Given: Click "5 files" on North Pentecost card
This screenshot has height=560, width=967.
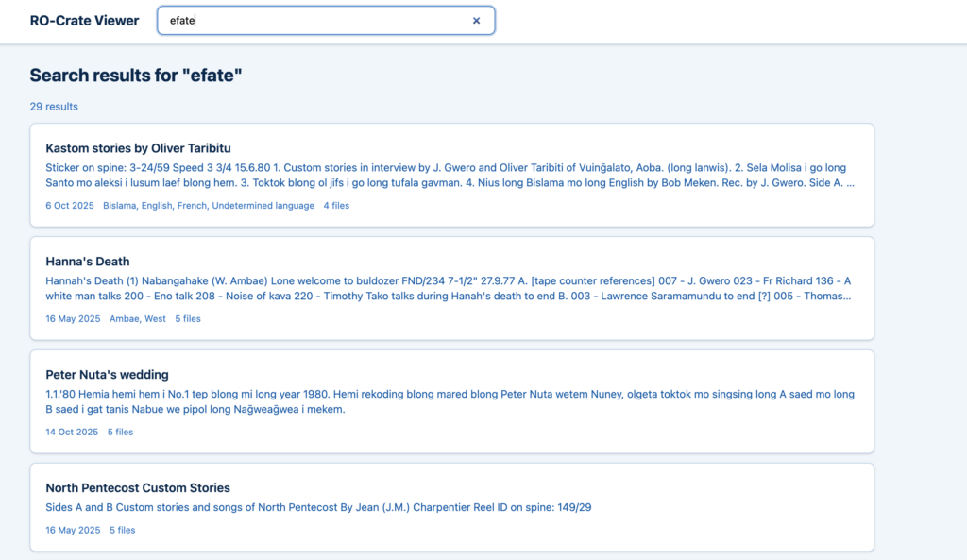Looking at the screenshot, I should tap(123, 531).
